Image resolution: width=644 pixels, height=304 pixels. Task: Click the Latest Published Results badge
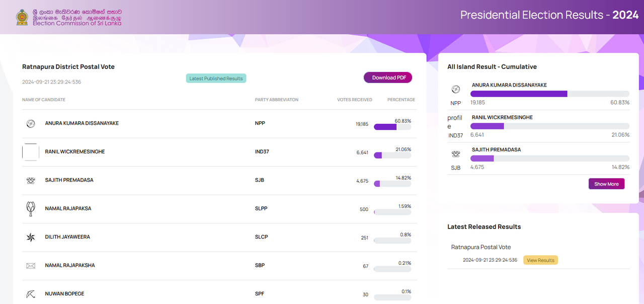(216, 79)
